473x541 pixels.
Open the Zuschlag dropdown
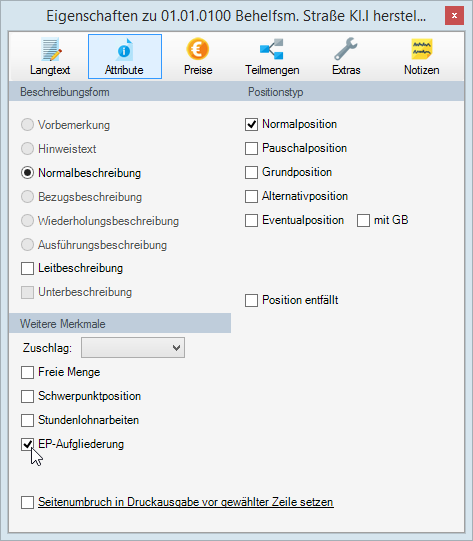pos(133,347)
